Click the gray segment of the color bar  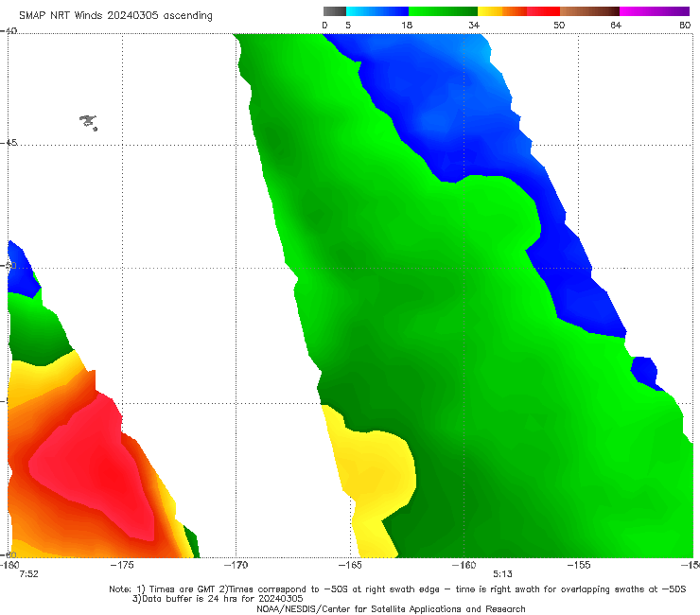[x=334, y=11]
